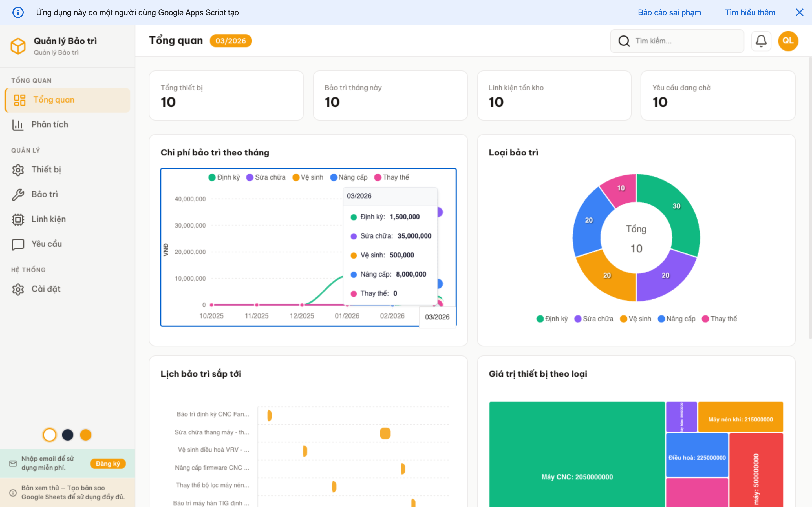Switch to the Thiết bị section
812x507 pixels.
[46, 170]
